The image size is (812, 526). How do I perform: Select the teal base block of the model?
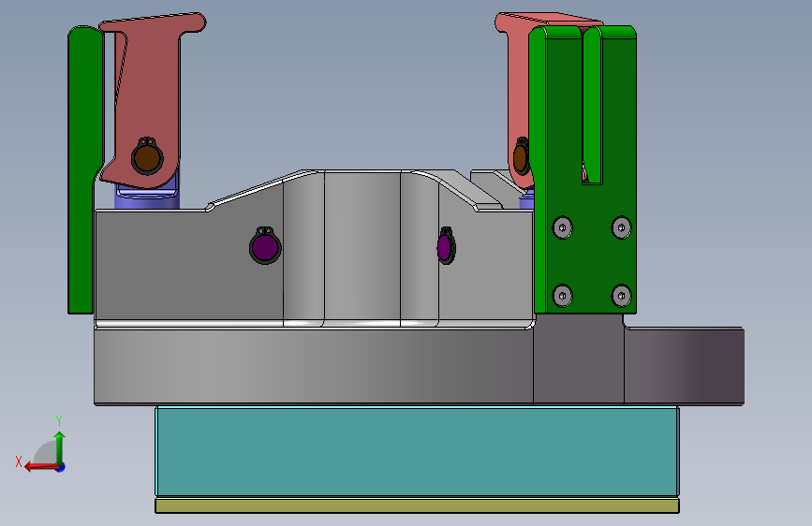[x=417, y=451]
